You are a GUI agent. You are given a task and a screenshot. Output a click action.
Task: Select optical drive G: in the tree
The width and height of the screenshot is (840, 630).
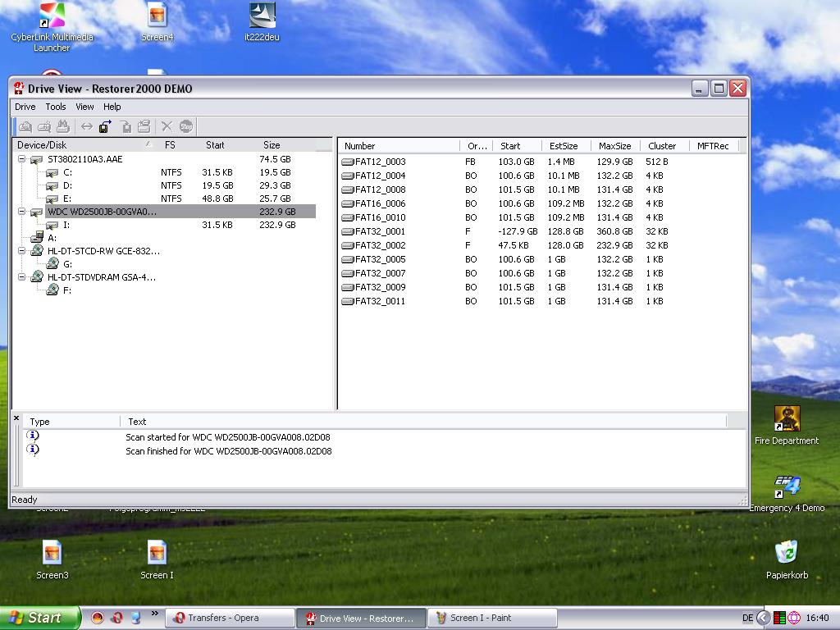coord(67,264)
